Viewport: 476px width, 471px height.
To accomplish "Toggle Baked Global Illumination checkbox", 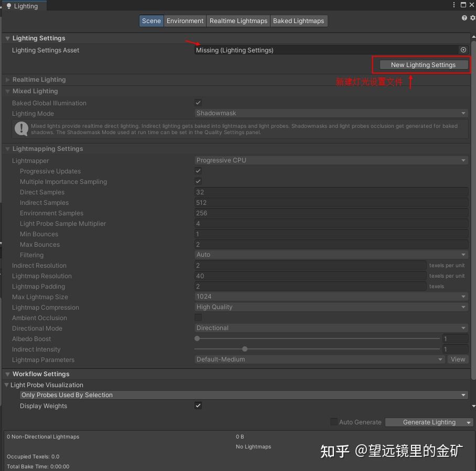I will tap(198, 103).
